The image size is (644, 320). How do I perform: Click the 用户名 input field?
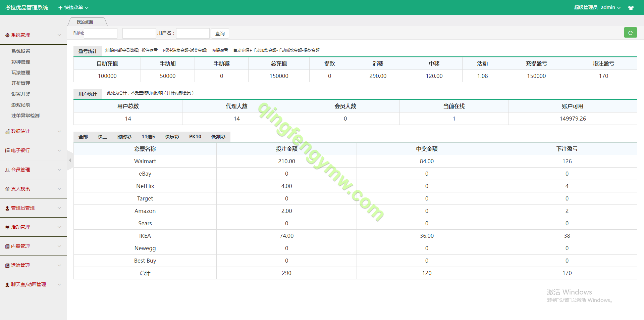193,33
